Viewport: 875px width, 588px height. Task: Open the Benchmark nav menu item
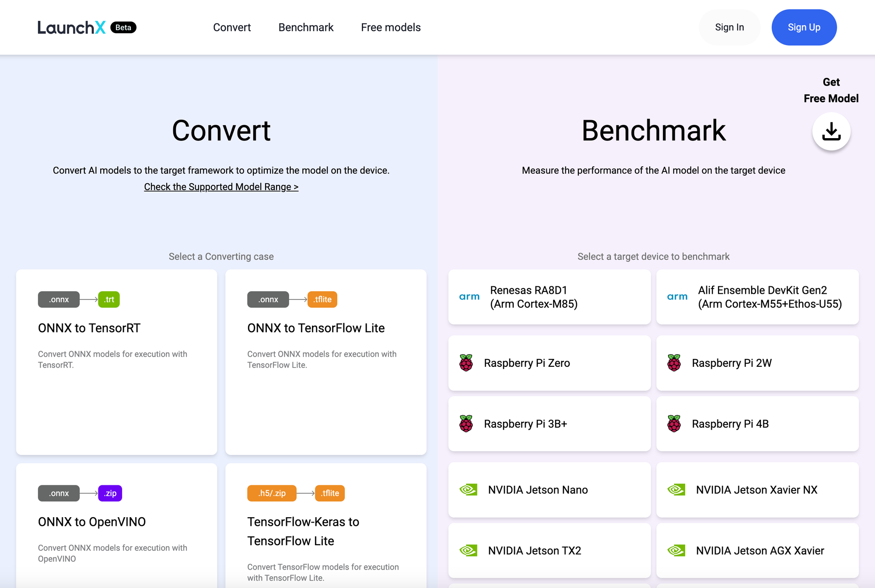click(x=306, y=27)
